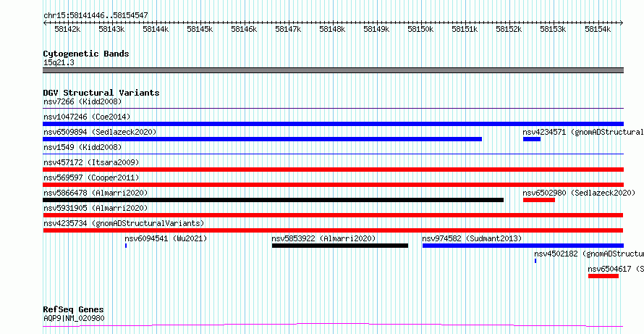
Task: Click the 58149k ruler tick label
Action: point(376,30)
